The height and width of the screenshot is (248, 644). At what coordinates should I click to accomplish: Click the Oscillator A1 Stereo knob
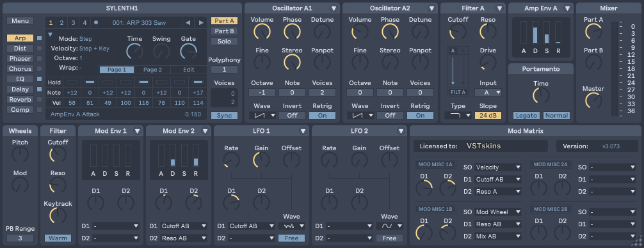(292, 62)
